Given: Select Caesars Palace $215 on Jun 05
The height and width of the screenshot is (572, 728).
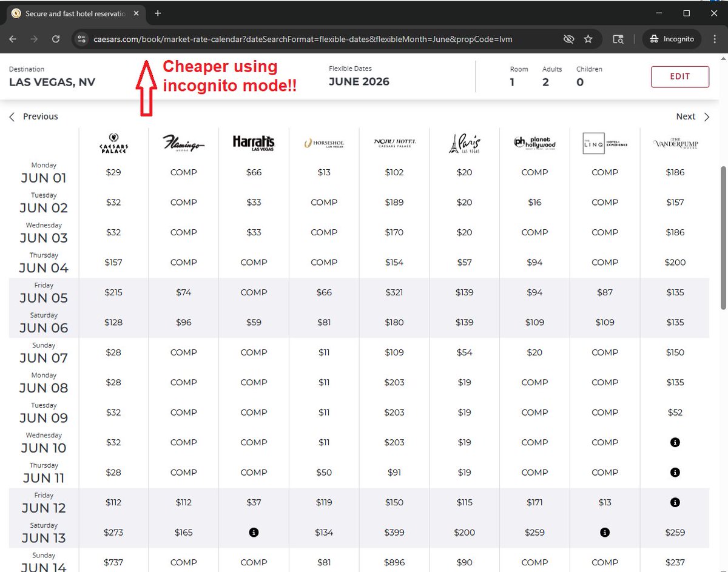Looking at the screenshot, I should coord(113,292).
